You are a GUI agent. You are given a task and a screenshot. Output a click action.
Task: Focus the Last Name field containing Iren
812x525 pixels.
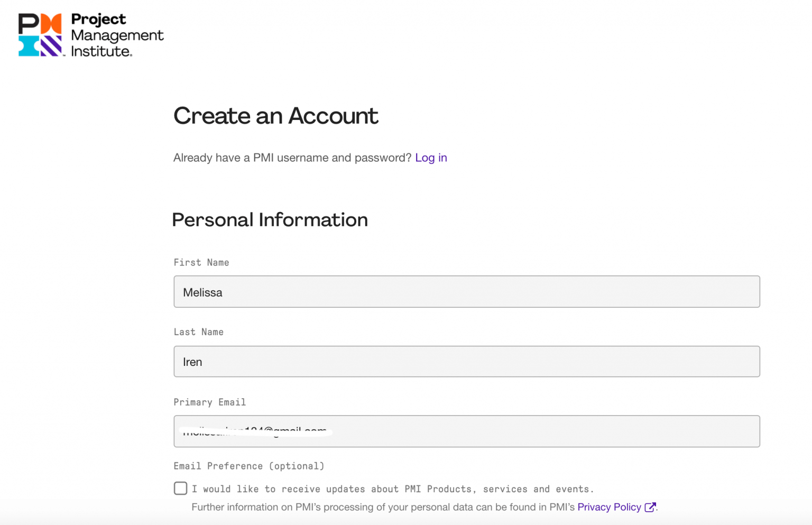pyautogui.click(x=466, y=362)
